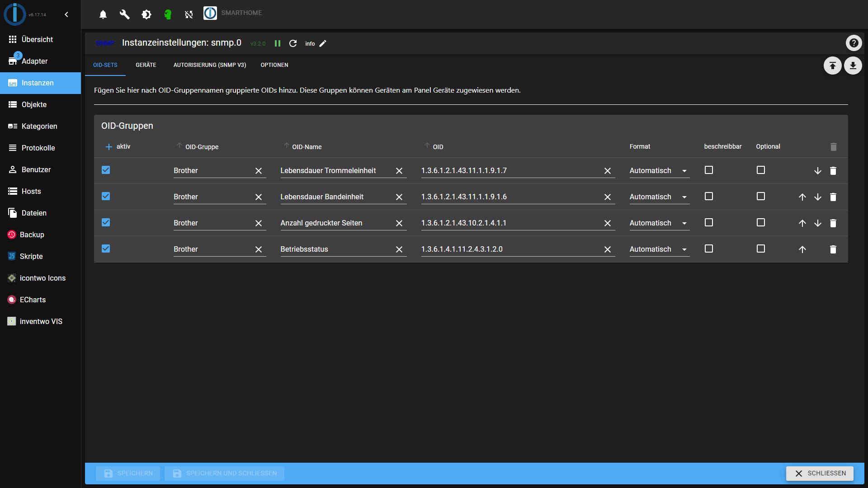The width and height of the screenshot is (868, 488).
Task: Pause the snmp.0 instance
Action: pos(278,43)
